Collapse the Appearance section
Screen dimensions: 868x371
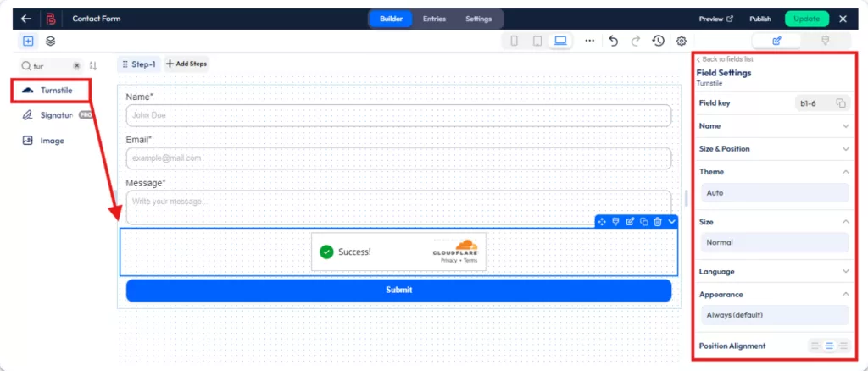[774, 295]
